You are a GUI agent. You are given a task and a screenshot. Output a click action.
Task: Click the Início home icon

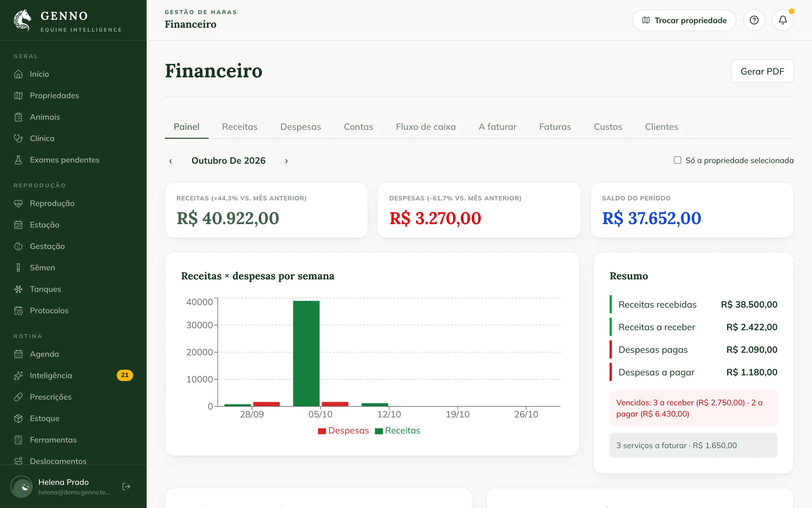coord(18,74)
